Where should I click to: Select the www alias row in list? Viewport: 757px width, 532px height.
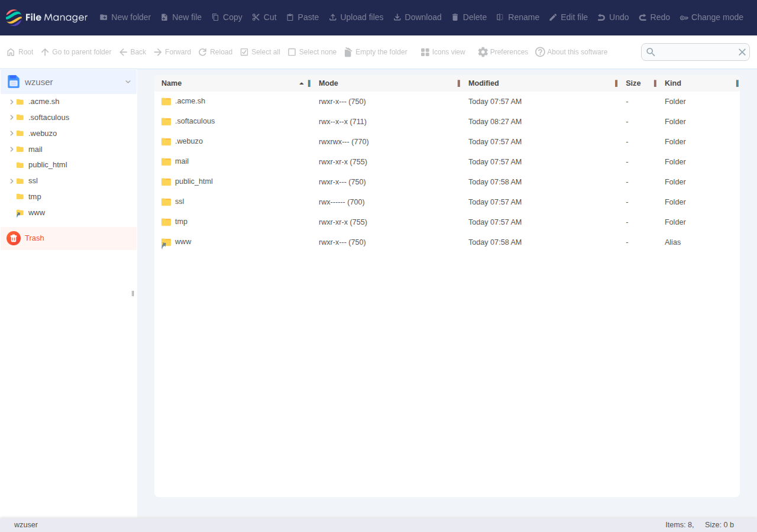pos(447,242)
